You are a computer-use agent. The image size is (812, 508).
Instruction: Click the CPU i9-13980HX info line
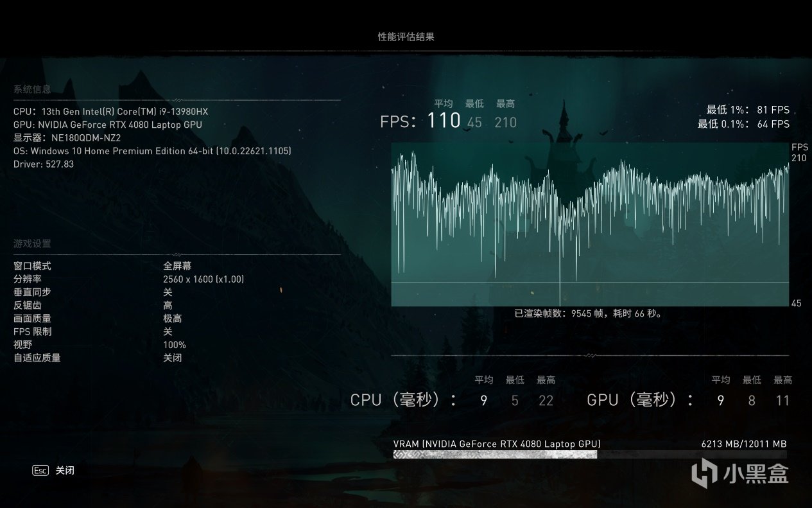[x=110, y=111]
